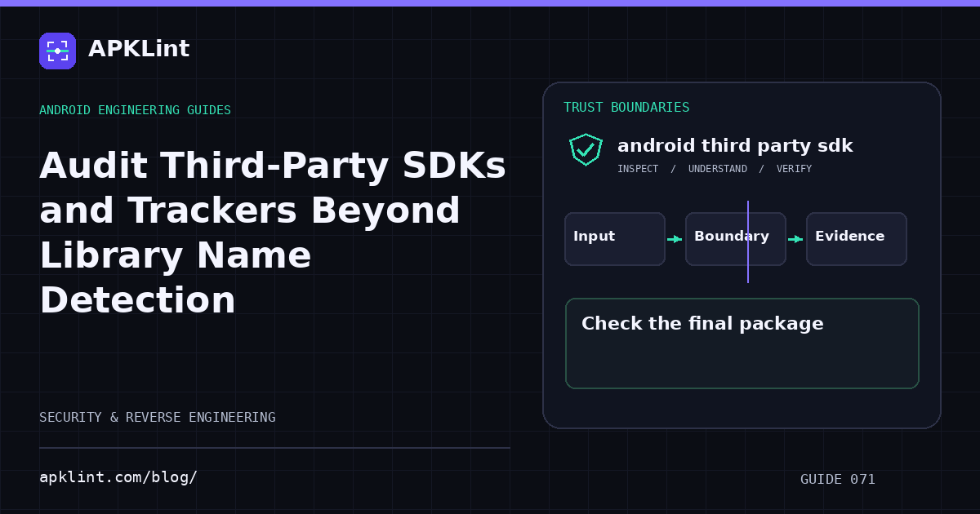The image size is (980, 514).
Task: Click the green shield checkmark icon
Action: tap(586, 149)
